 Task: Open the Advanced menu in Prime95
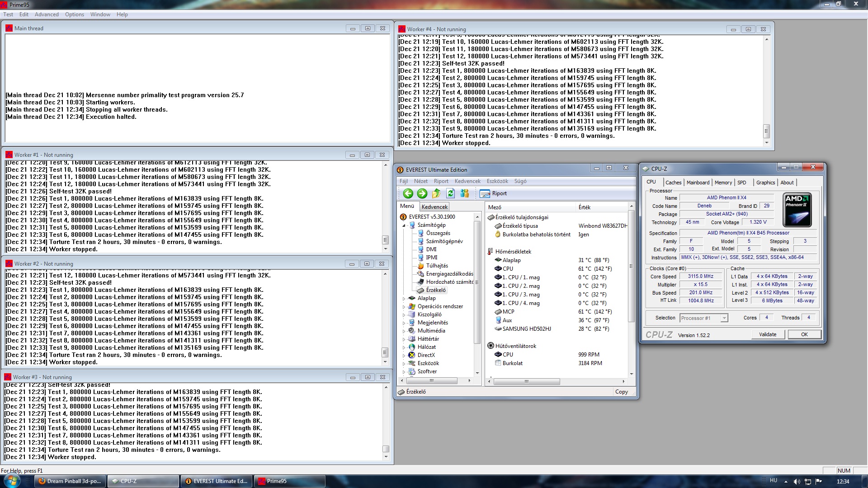(47, 14)
